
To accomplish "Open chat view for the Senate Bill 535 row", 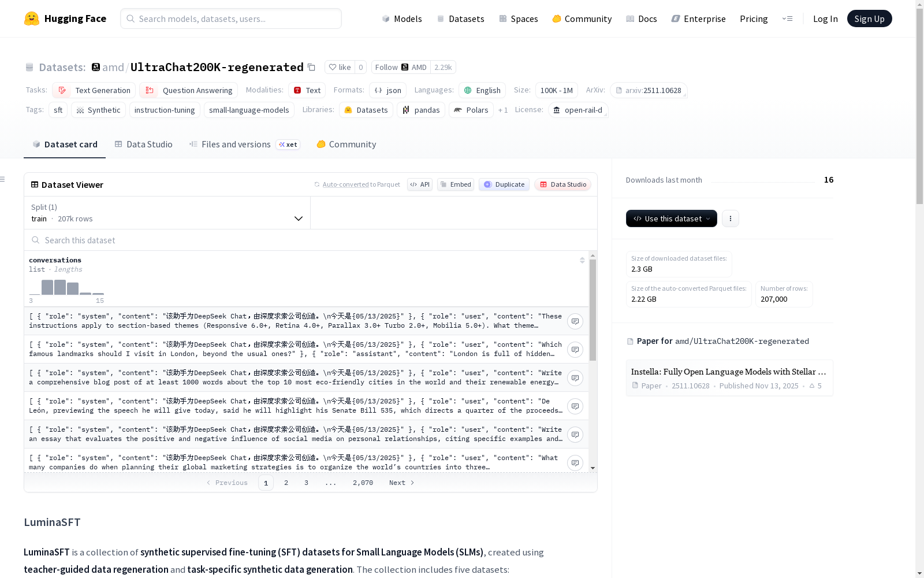I will point(575,406).
